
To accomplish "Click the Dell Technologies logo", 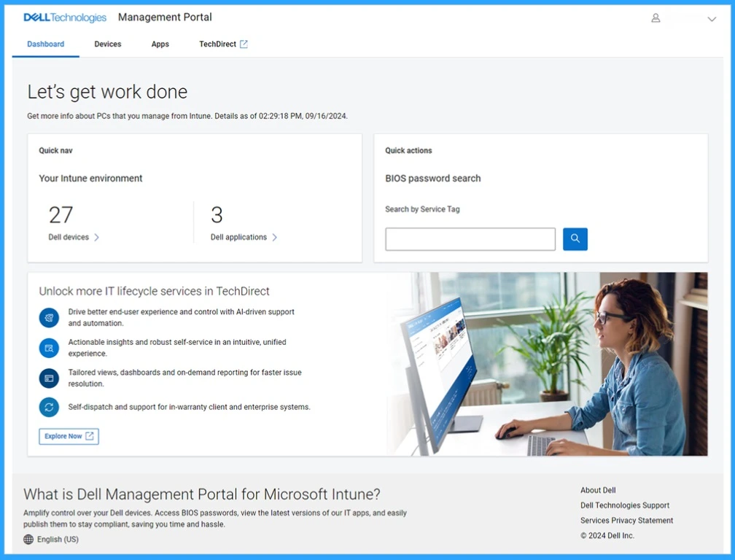I will tap(65, 17).
